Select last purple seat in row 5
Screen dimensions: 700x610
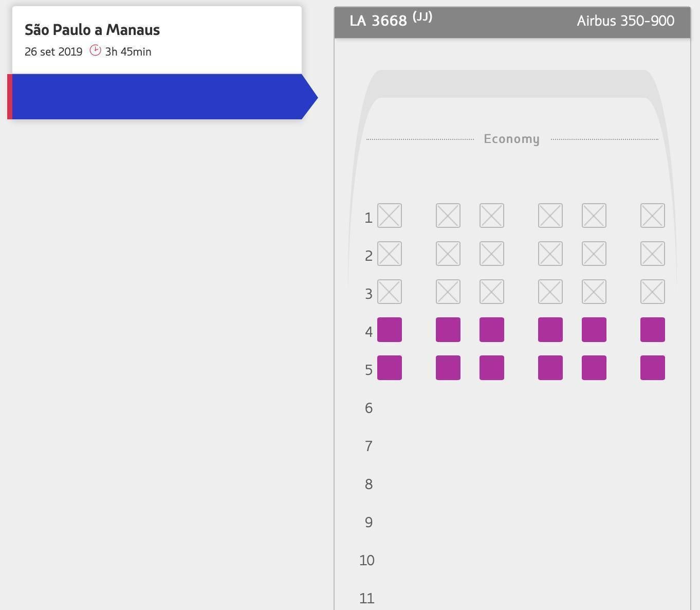click(x=653, y=368)
